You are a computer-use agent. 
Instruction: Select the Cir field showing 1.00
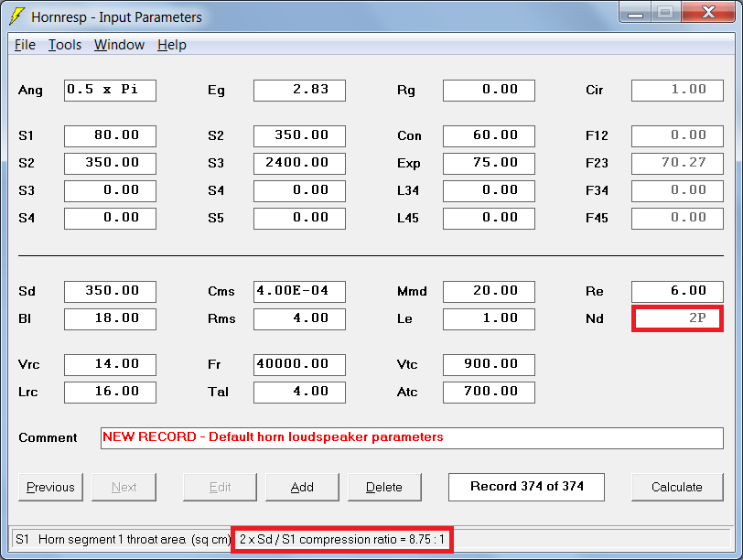click(677, 90)
